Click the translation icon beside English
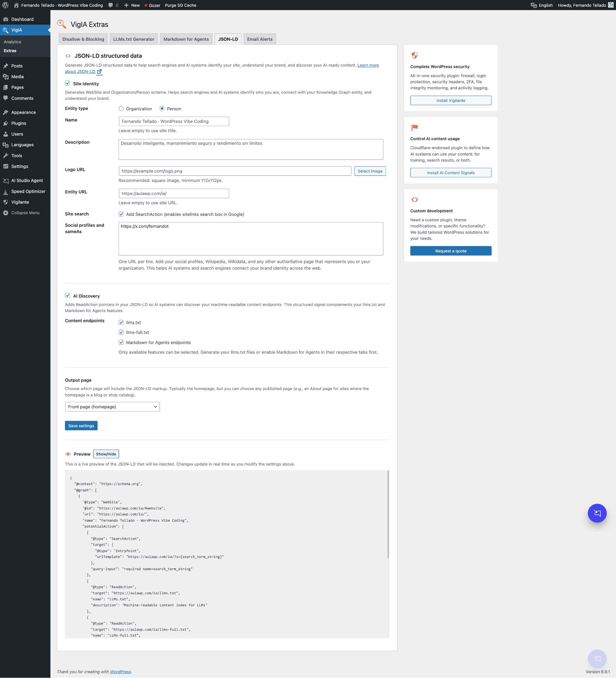The height and width of the screenshot is (678, 616). [x=534, y=5]
